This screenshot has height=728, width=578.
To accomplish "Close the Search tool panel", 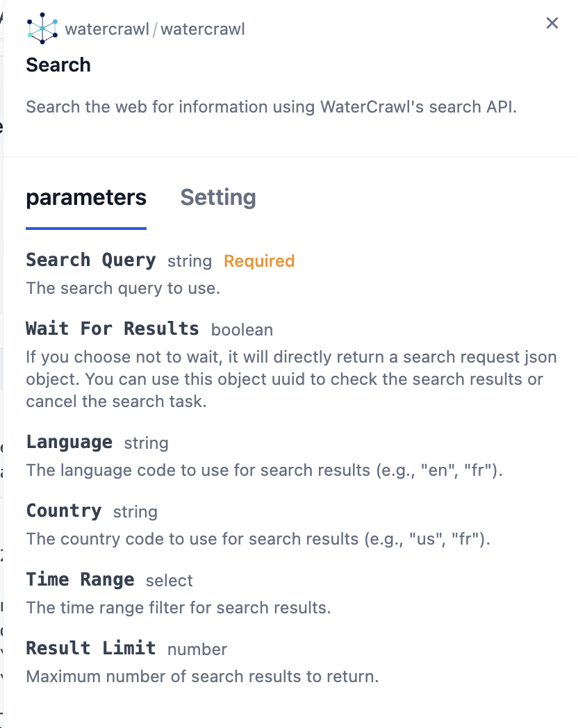I will [552, 24].
